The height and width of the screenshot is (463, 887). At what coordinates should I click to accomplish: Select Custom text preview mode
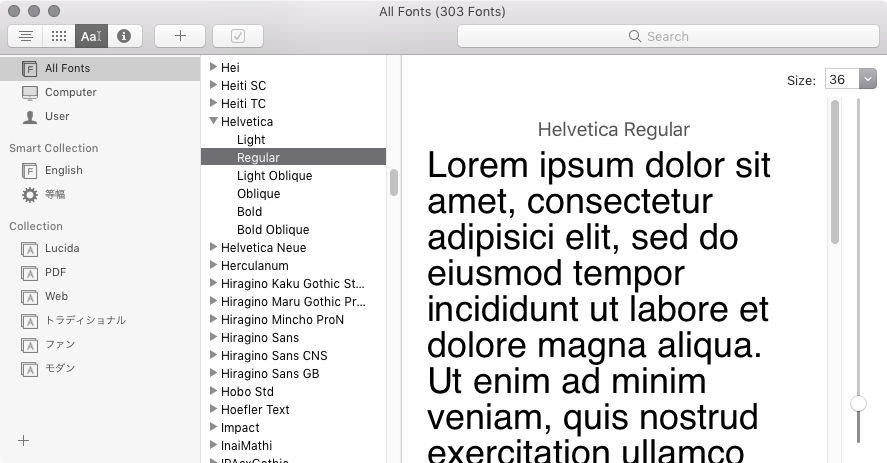click(91, 36)
